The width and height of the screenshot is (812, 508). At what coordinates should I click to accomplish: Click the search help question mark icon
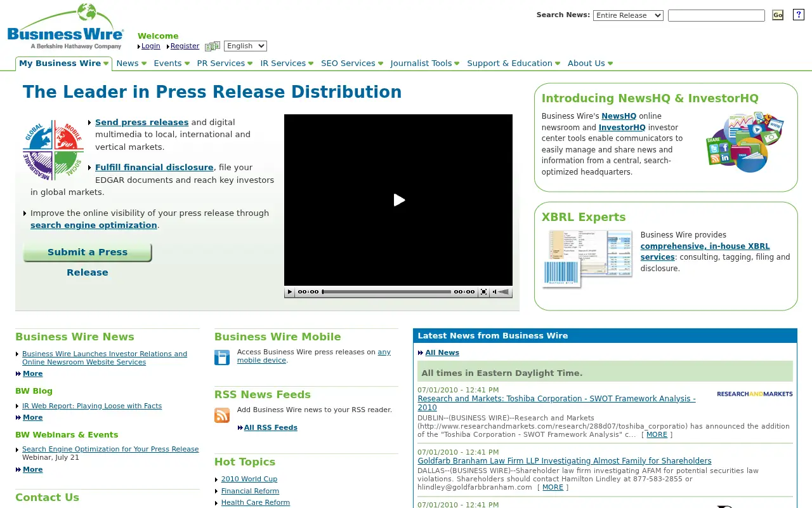click(799, 15)
